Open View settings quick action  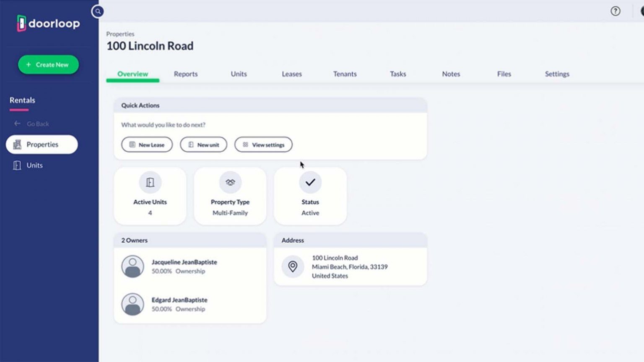263,145
